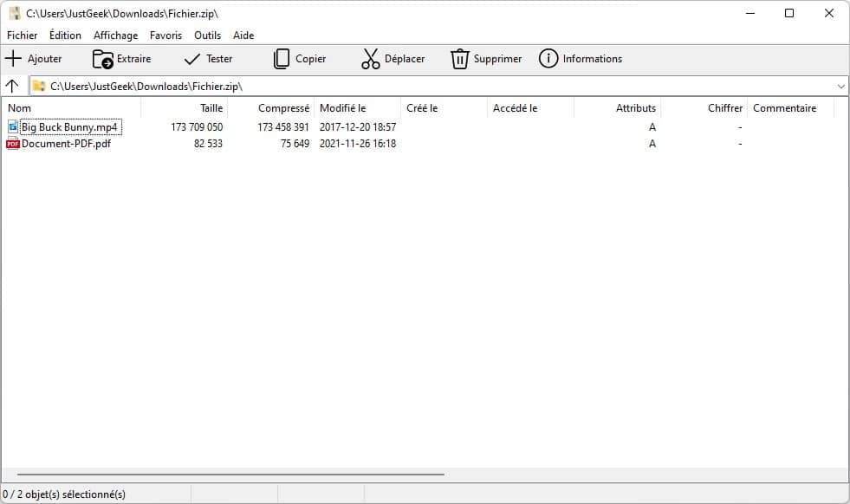
Task: Click the selected objects status text
Action: tap(64, 494)
